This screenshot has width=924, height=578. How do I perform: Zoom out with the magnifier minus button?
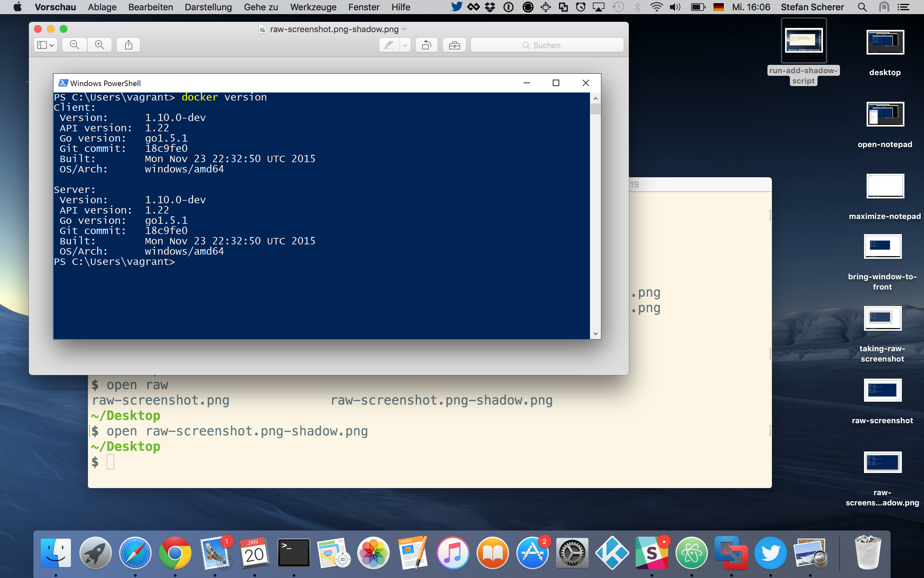pyautogui.click(x=74, y=45)
